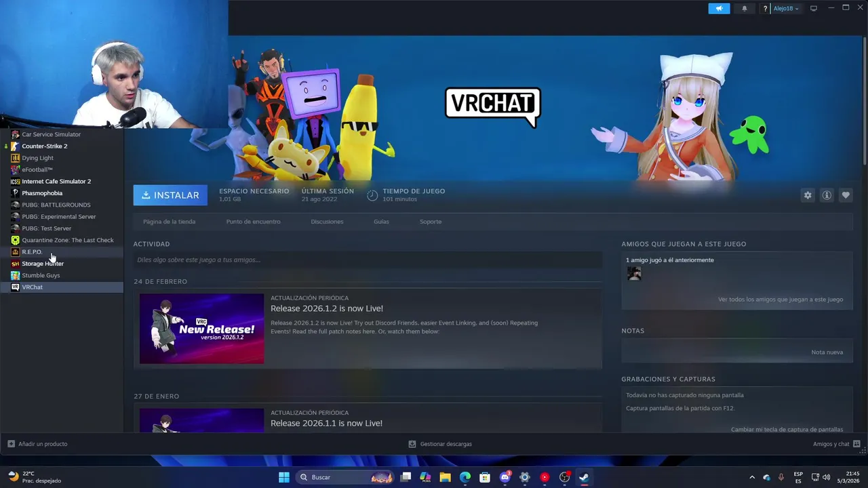Open VRChat settings gear icon

[x=808, y=195]
